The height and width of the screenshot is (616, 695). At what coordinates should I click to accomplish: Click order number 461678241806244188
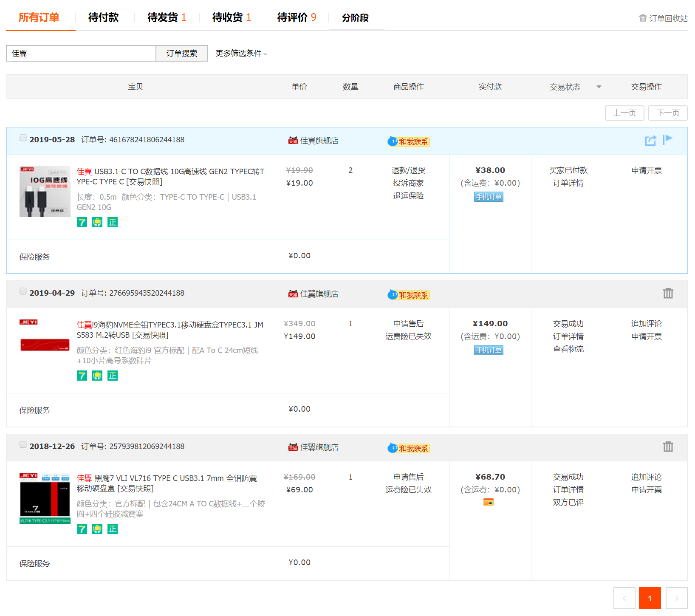(147, 140)
